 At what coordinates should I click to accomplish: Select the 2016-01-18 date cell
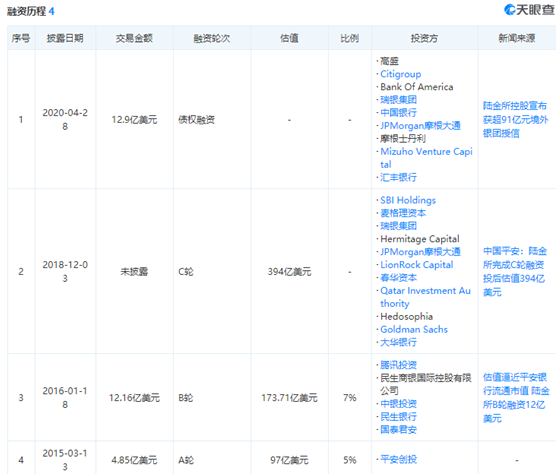(x=65, y=398)
